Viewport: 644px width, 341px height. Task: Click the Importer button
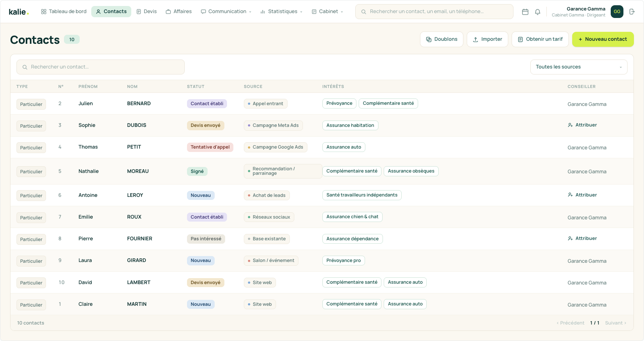487,39
